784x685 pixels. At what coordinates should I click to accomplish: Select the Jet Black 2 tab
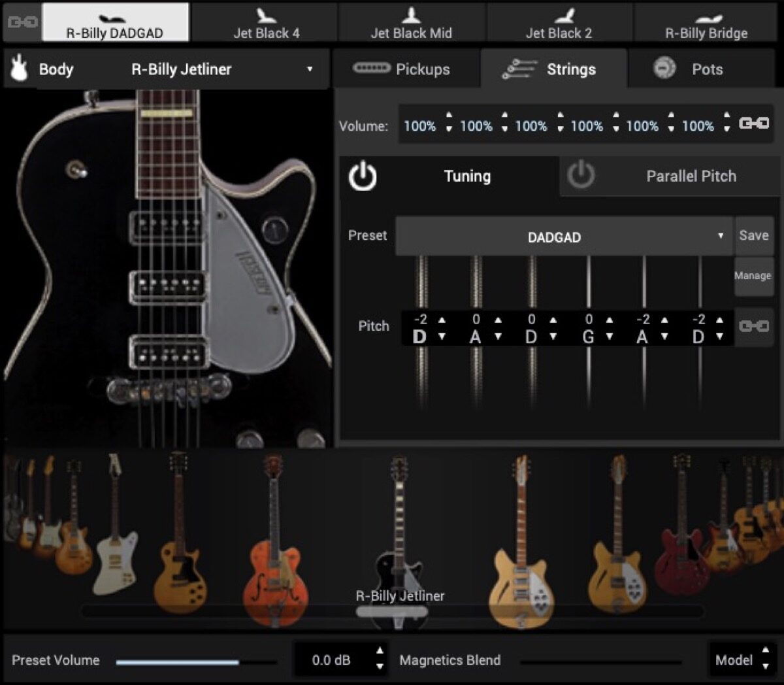click(x=559, y=22)
